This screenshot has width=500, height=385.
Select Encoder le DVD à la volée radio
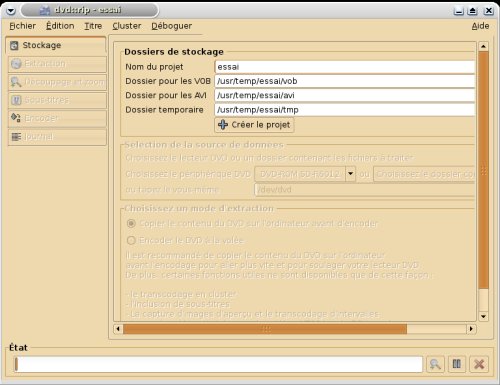[x=131, y=240]
